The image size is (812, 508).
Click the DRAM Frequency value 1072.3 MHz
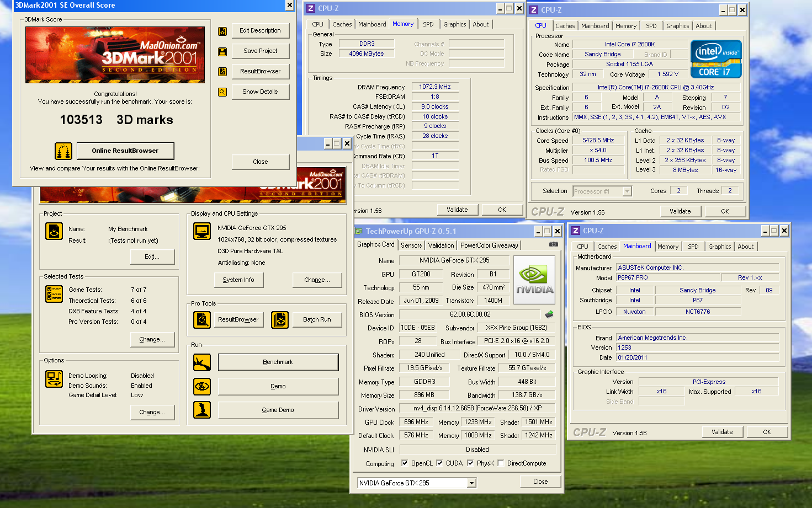(435, 87)
